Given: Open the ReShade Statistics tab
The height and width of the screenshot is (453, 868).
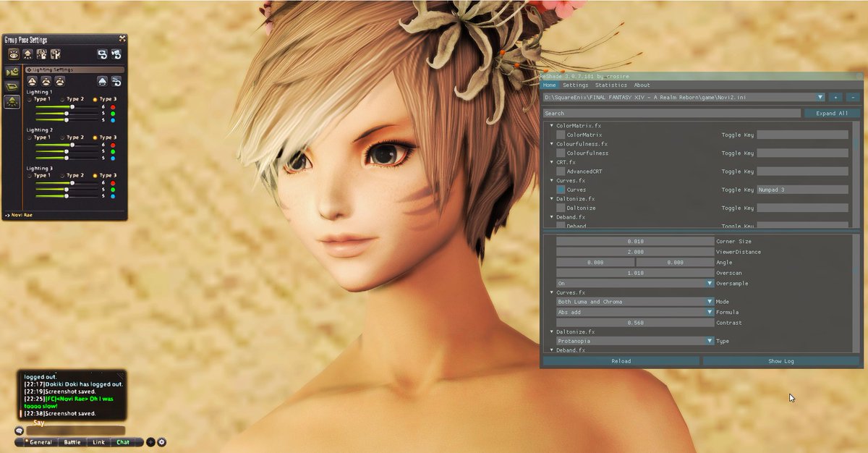Looking at the screenshot, I should click(611, 85).
